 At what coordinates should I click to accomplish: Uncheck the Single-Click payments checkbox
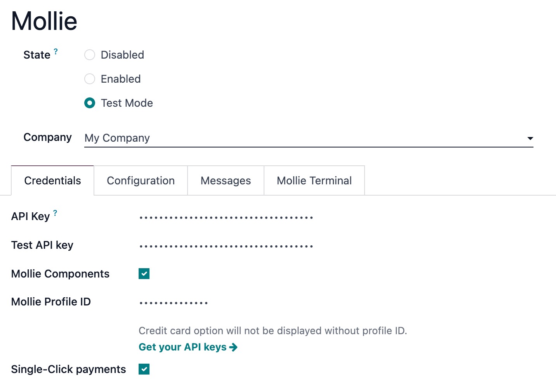click(x=144, y=369)
